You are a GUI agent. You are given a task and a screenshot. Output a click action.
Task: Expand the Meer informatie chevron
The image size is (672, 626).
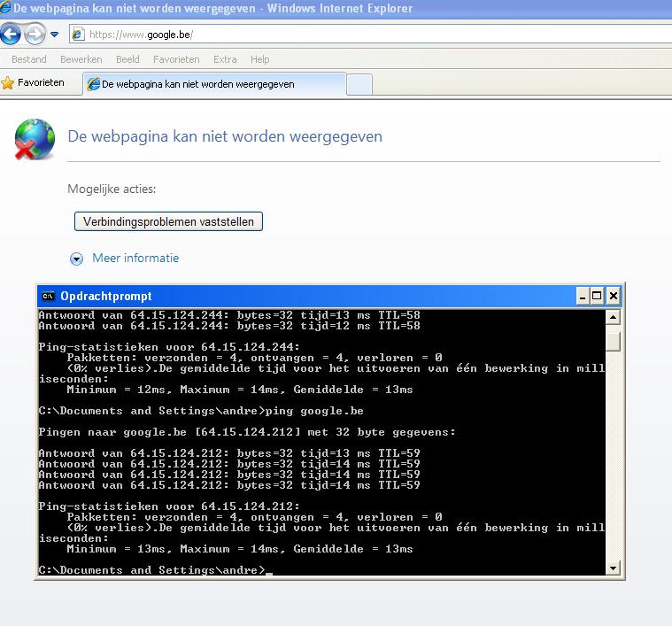(77, 259)
